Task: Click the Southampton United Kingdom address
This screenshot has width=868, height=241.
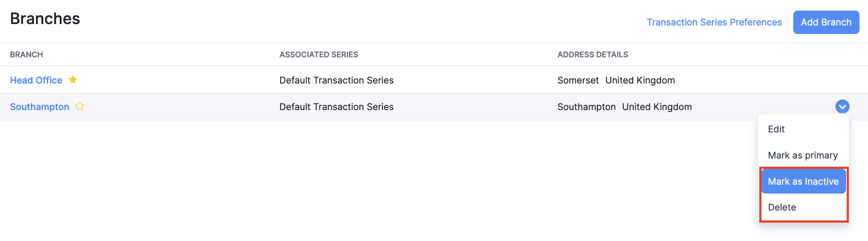Action: [624, 107]
